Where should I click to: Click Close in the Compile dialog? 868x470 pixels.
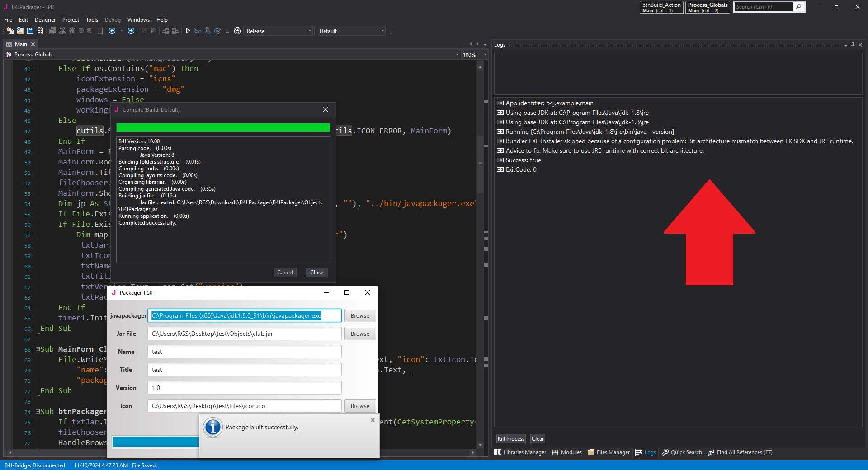pos(316,273)
